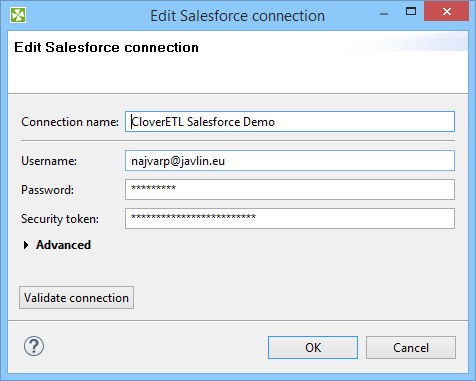Click the "Connection name:" label

70,122
